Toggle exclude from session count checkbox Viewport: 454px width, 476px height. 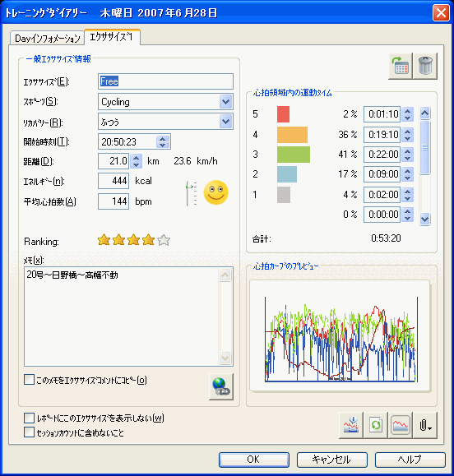29,432
